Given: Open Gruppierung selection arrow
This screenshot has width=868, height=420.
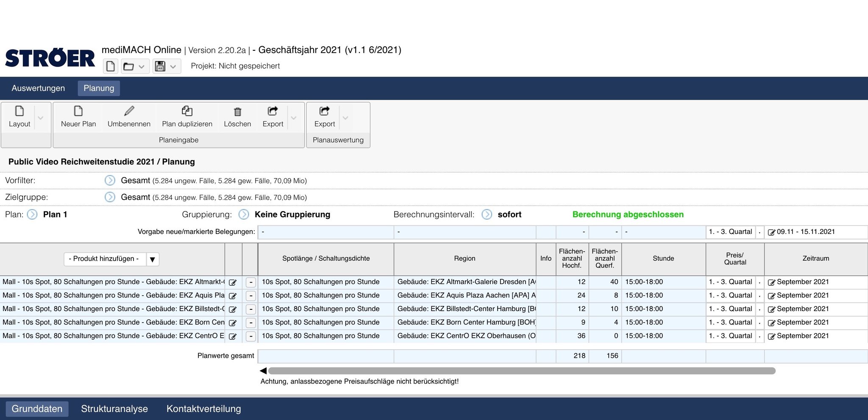Looking at the screenshot, I should coord(244,214).
